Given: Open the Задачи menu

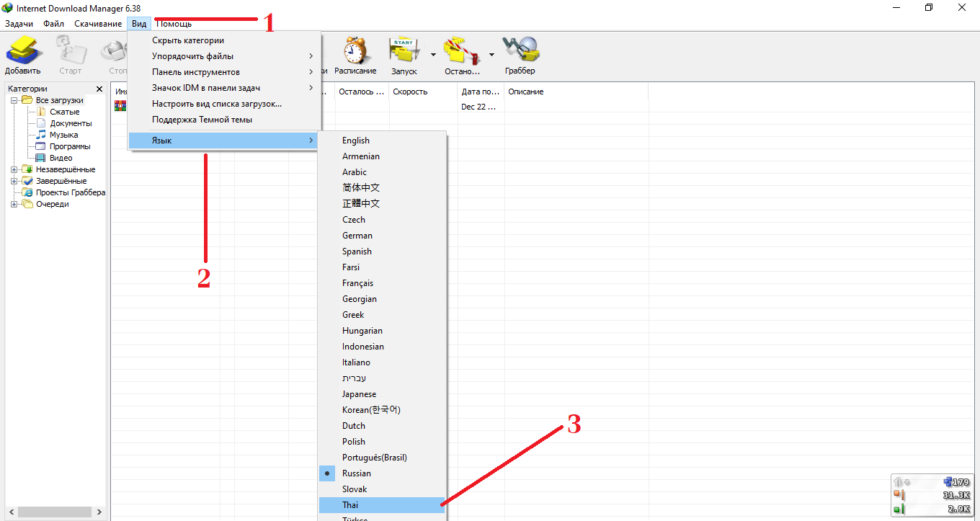Looking at the screenshot, I should coord(19,24).
